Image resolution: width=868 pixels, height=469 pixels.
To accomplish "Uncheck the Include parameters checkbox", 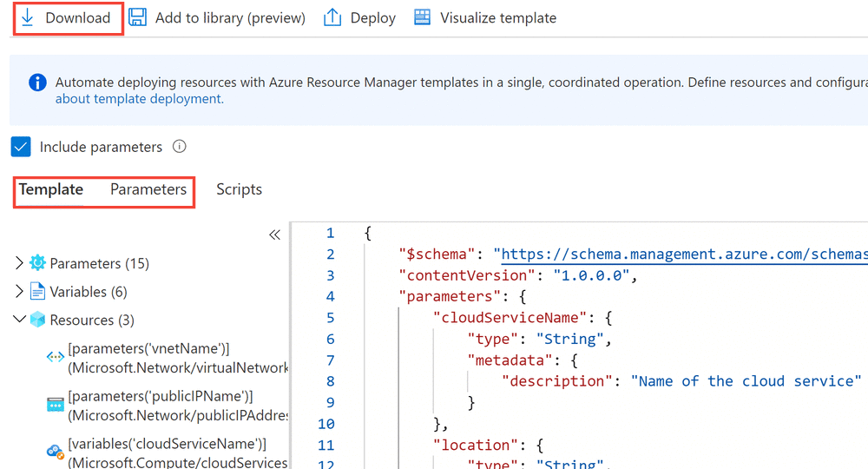I will click(x=22, y=147).
